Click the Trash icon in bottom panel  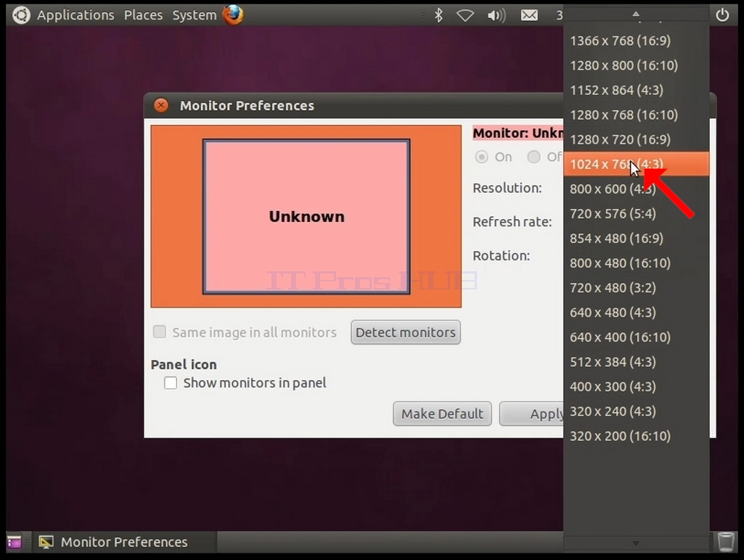click(x=726, y=542)
